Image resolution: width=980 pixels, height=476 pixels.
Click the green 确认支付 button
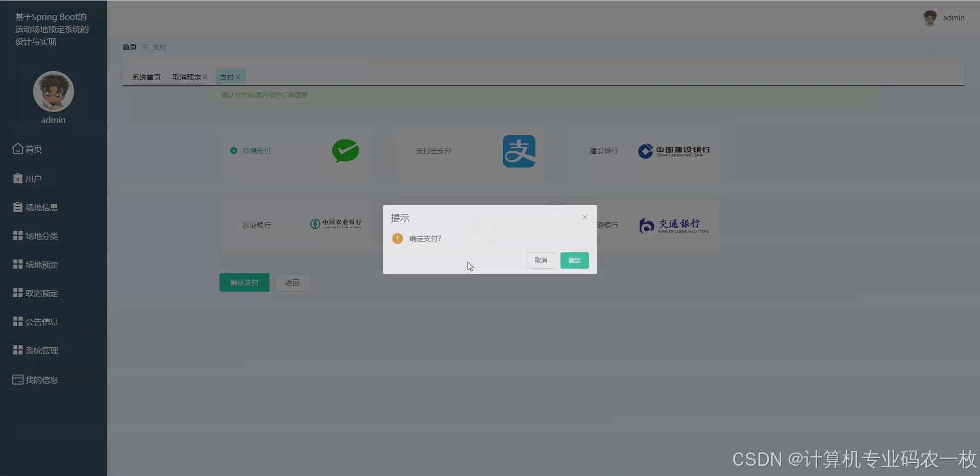pos(244,282)
